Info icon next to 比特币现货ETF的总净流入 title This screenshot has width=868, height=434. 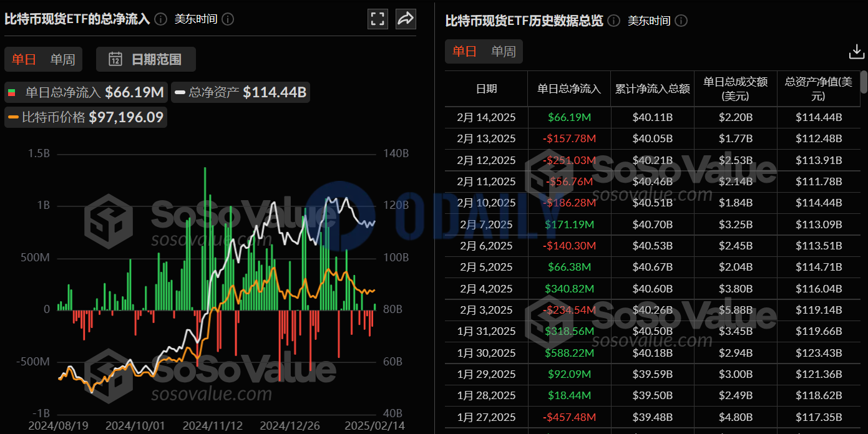[161, 19]
